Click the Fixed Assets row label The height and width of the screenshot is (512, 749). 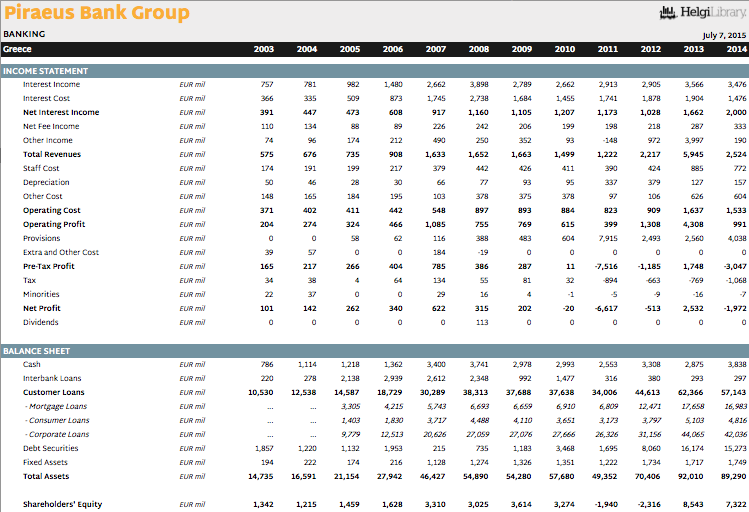pyautogui.click(x=45, y=462)
